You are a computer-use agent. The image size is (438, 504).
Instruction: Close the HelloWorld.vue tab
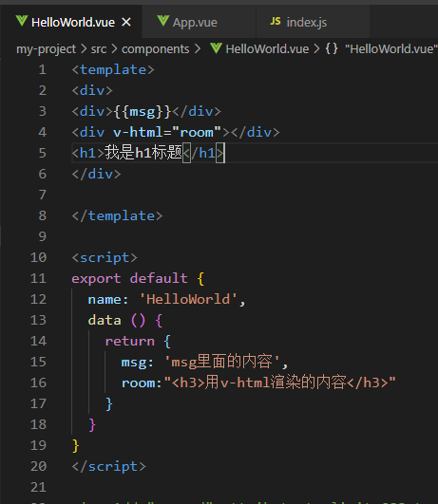point(126,22)
